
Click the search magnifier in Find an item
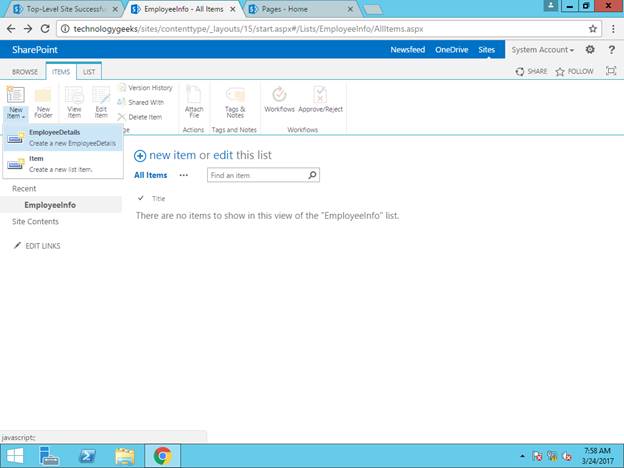[x=312, y=175]
